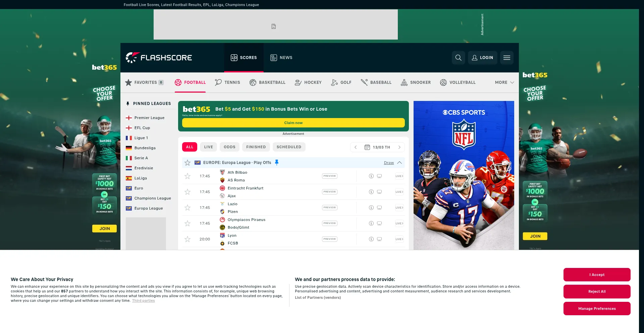Open the 13/03 TH date picker

[377, 147]
